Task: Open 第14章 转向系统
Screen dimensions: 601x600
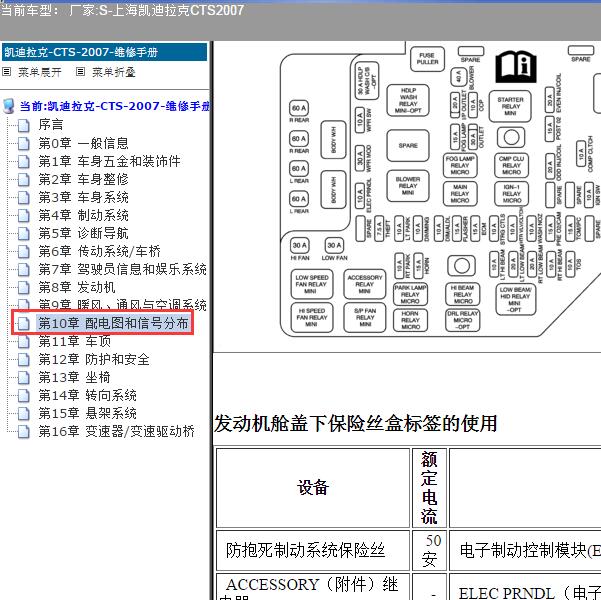Action: tap(87, 395)
